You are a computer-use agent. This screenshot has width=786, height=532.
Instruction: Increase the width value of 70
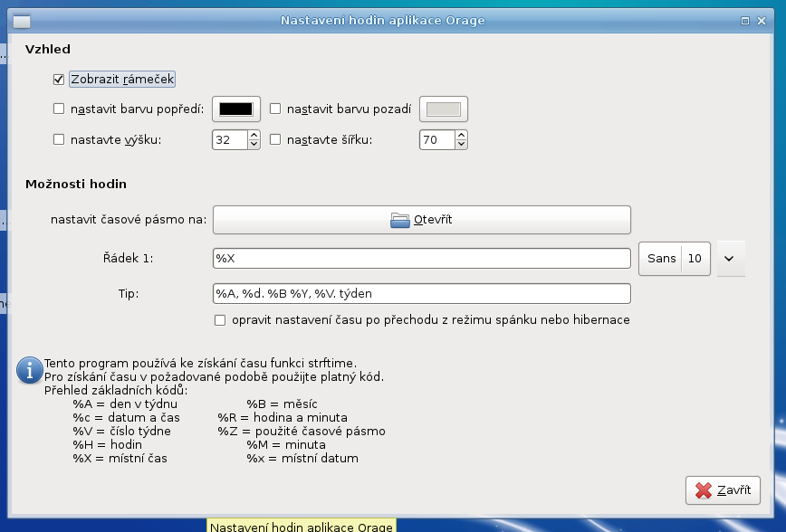coord(462,136)
